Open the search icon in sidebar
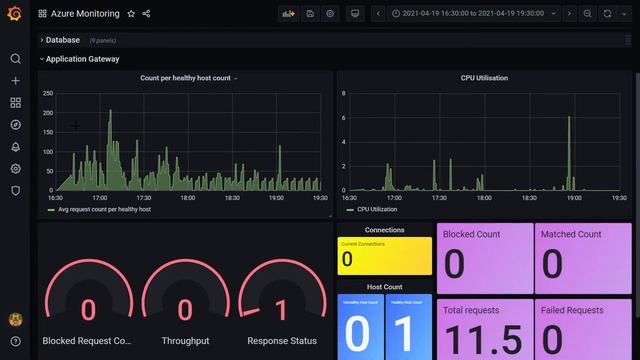Viewport: 640px width, 360px height. pyautogui.click(x=16, y=59)
